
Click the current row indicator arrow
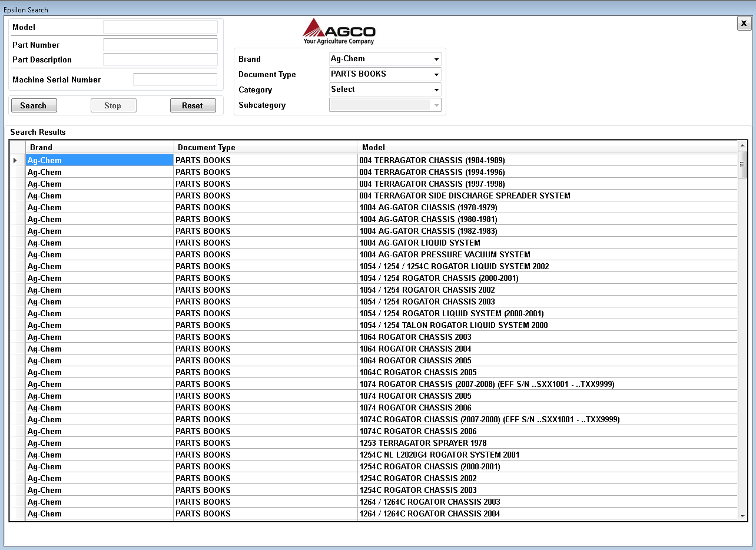[x=15, y=160]
